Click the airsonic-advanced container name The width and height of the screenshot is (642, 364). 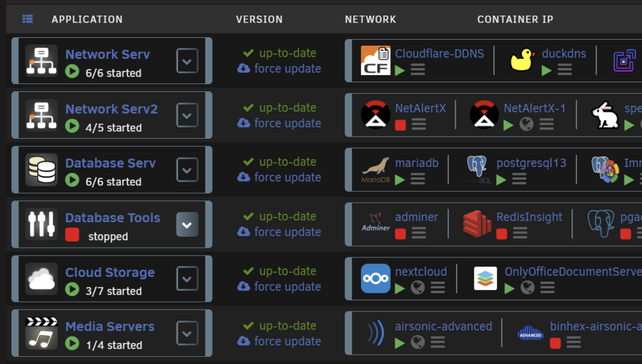(444, 326)
